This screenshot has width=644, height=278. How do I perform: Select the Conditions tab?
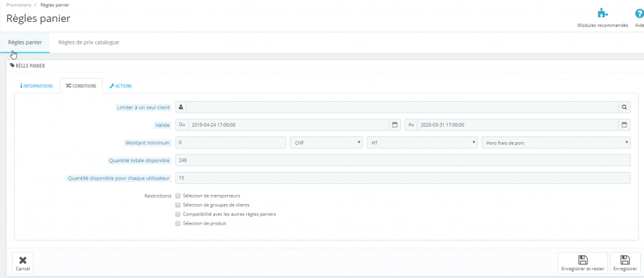pyautogui.click(x=81, y=86)
